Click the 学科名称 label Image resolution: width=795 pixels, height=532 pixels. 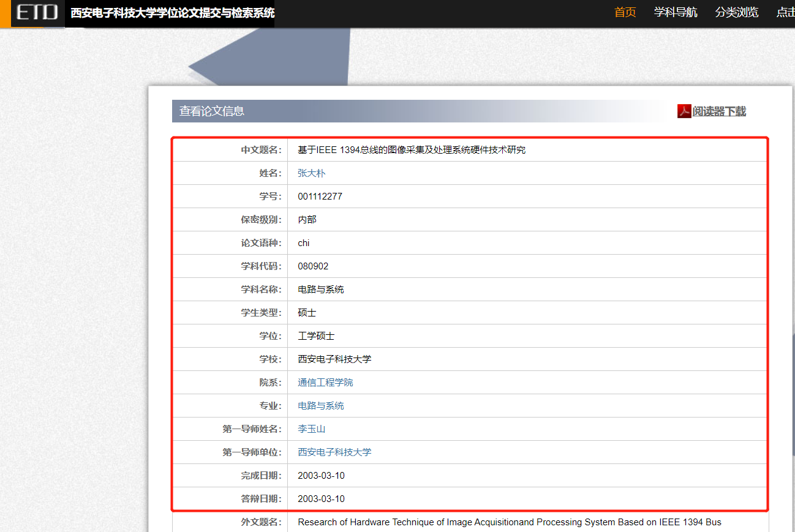click(x=262, y=290)
